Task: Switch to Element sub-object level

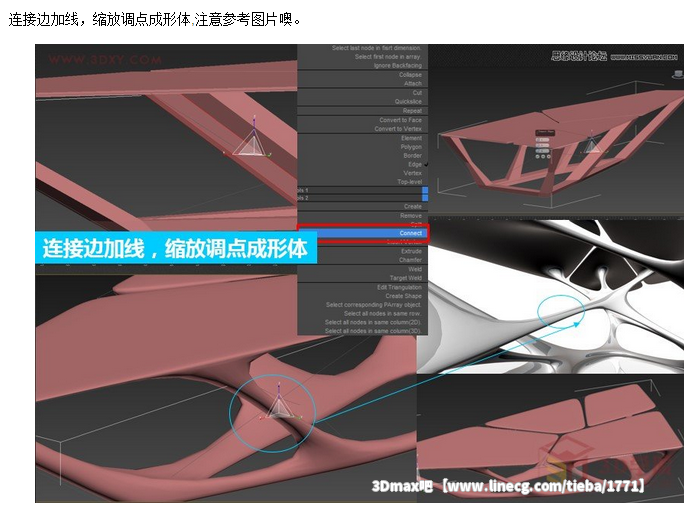Action: click(x=411, y=138)
